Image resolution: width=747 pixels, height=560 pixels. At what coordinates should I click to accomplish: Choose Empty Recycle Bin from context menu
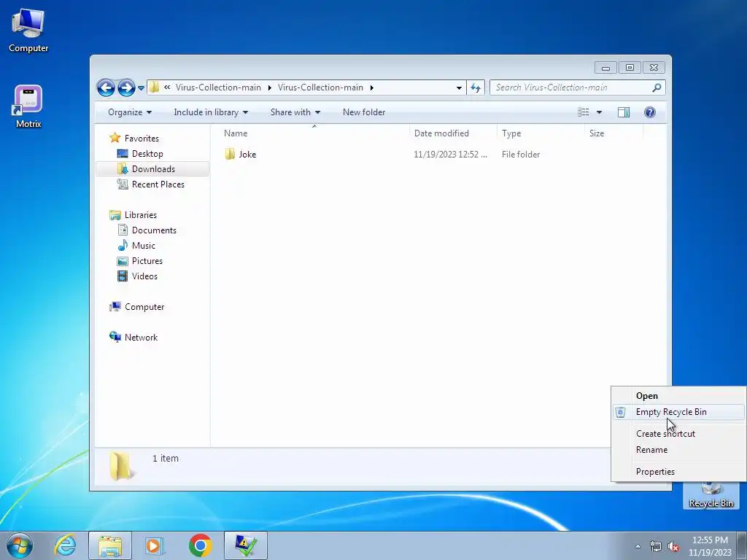tap(678, 412)
